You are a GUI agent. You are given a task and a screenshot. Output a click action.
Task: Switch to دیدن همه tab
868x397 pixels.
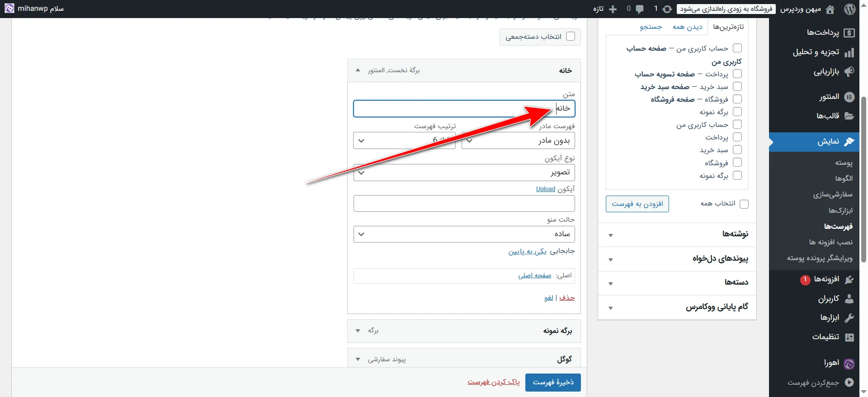pyautogui.click(x=688, y=27)
